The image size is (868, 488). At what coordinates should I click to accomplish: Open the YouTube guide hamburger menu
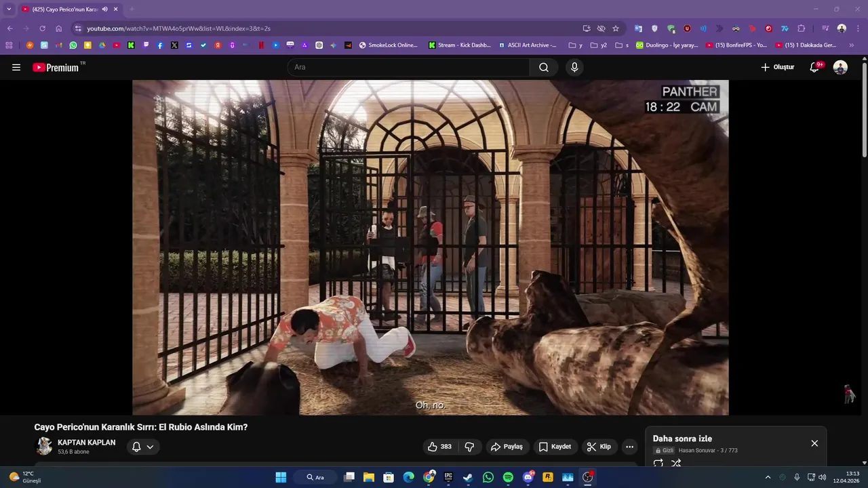16,67
